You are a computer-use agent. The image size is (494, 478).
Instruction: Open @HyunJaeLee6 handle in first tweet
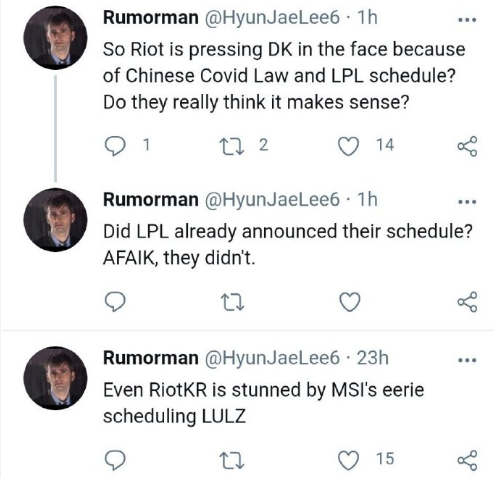click(x=272, y=17)
